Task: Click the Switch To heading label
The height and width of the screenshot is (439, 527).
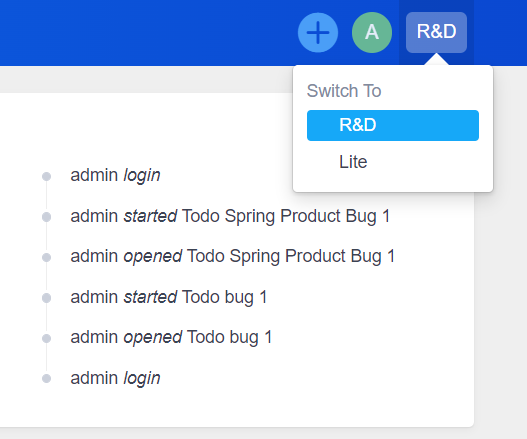Action: click(344, 91)
